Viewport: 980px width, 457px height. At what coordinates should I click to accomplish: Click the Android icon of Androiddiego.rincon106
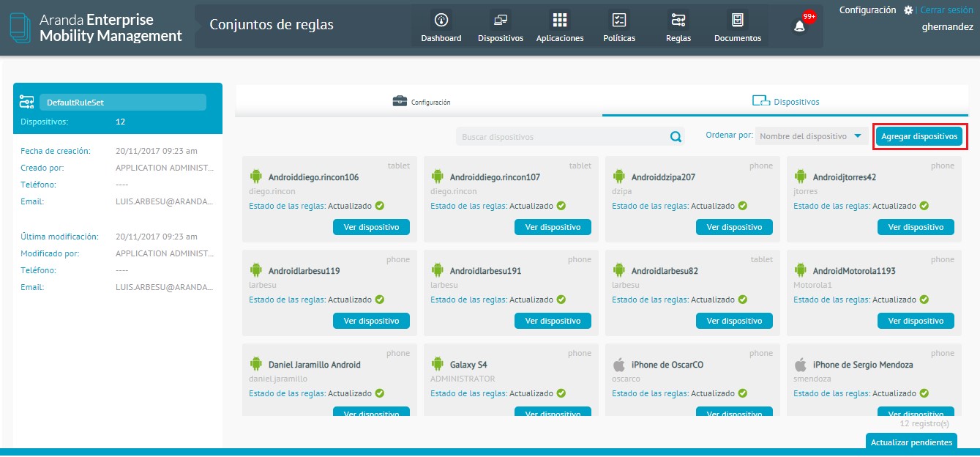point(256,177)
